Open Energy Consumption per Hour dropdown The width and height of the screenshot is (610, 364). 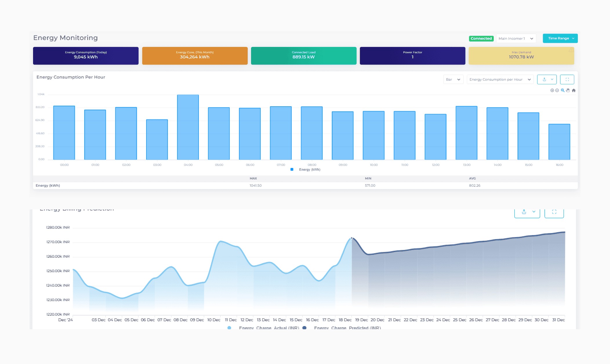tap(500, 79)
